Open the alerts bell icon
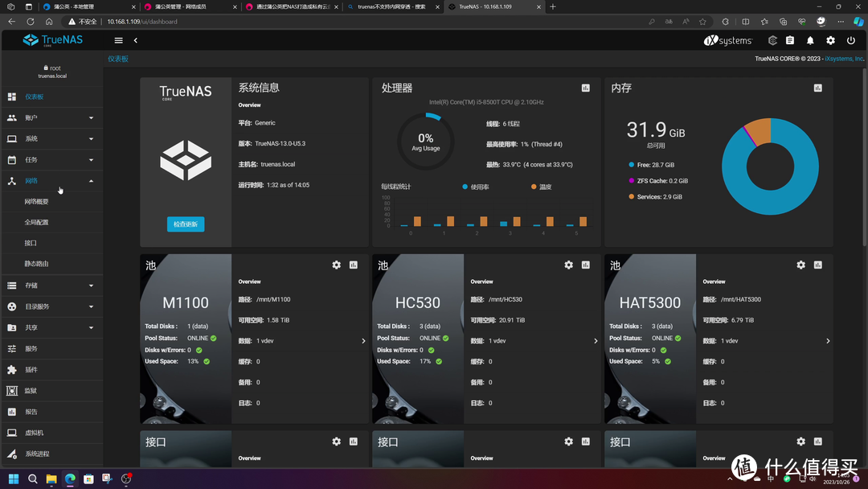This screenshot has height=489, width=868. pyautogui.click(x=810, y=40)
